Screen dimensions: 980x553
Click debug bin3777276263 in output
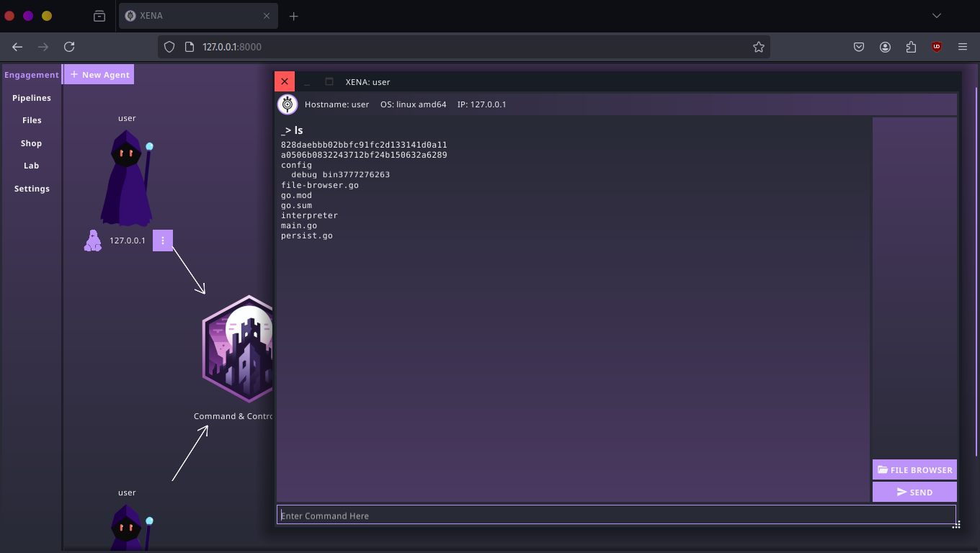[x=340, y=175]
